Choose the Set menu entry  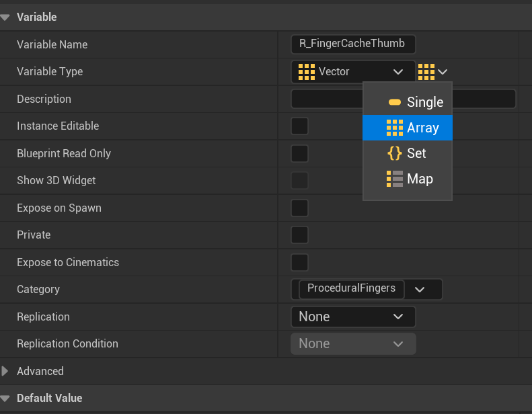click(416, 153)
